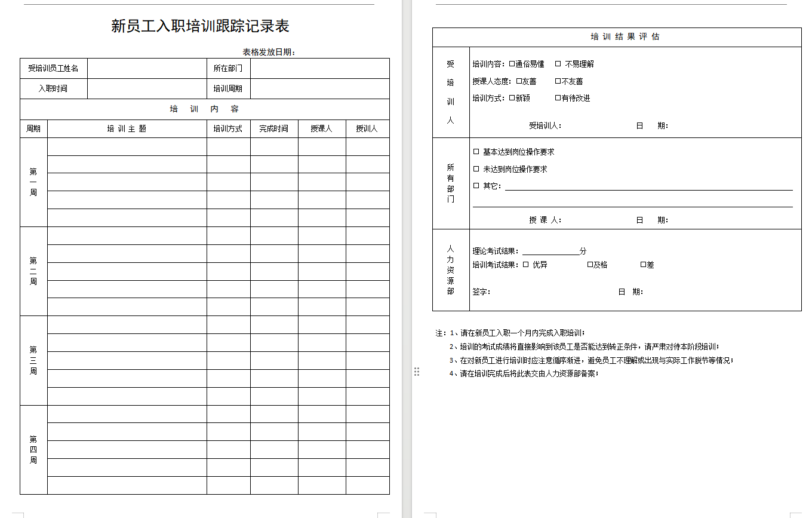Click the 授课人： signature label in the 所有部门 section
812x518 pixels.
pos(545,220)
